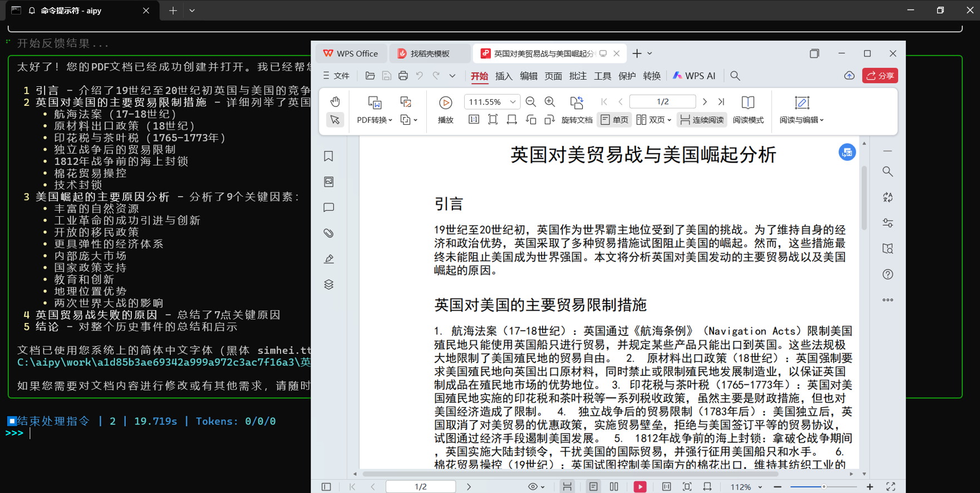Switch to the 插入 tab
Viewport: 980px width, 493px height.
click(x=504, y=76)
